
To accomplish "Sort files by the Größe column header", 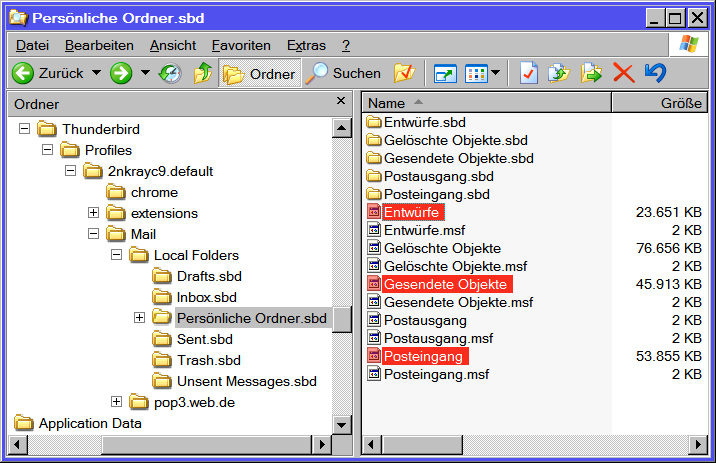I will point(660,103).
